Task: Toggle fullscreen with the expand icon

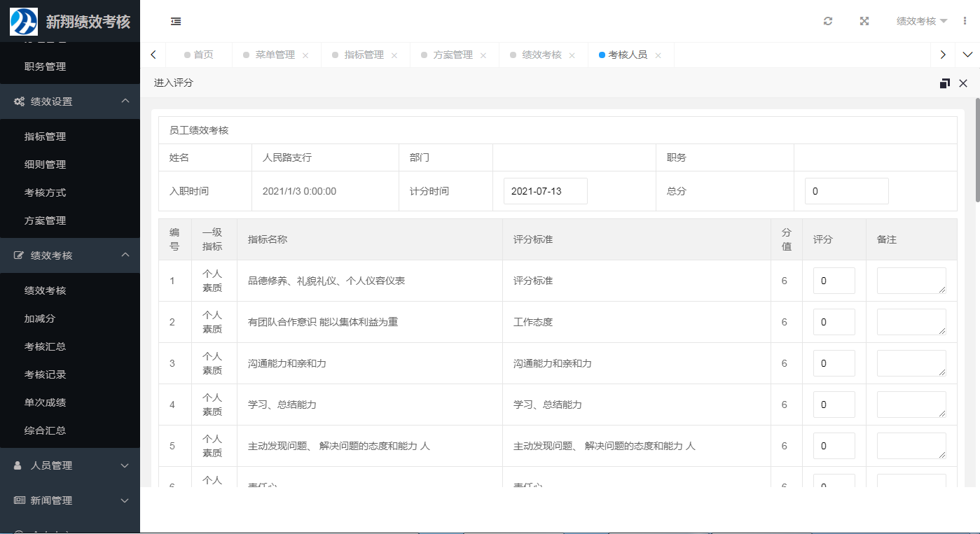Action: click(x=864, y=22)
